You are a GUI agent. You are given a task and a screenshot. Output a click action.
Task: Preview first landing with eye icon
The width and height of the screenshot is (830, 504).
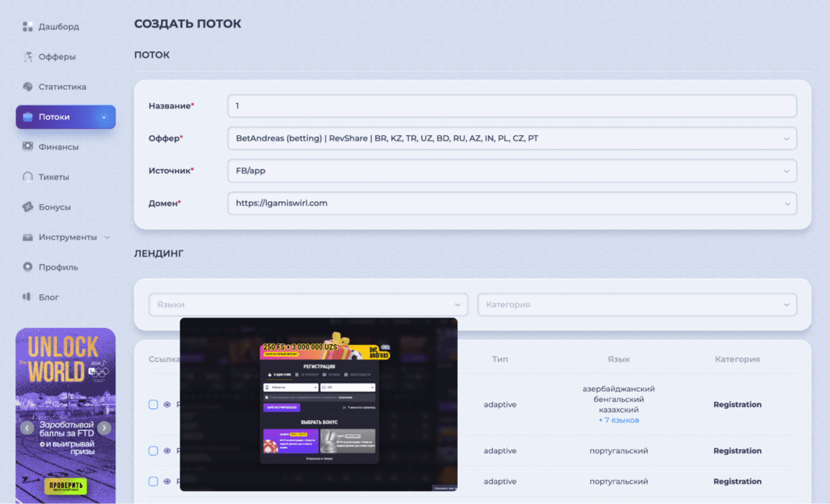(x=168, y=404)
